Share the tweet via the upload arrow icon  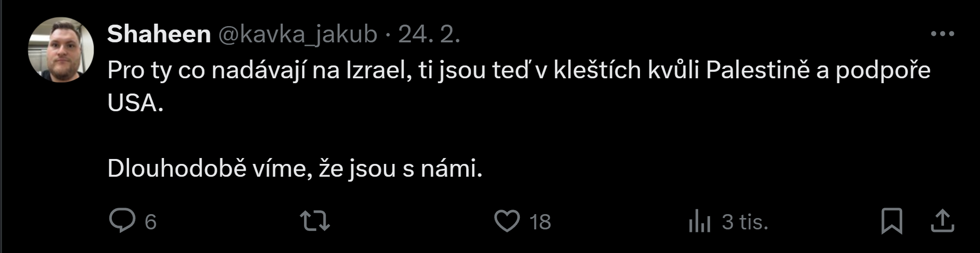coord(943,221)
